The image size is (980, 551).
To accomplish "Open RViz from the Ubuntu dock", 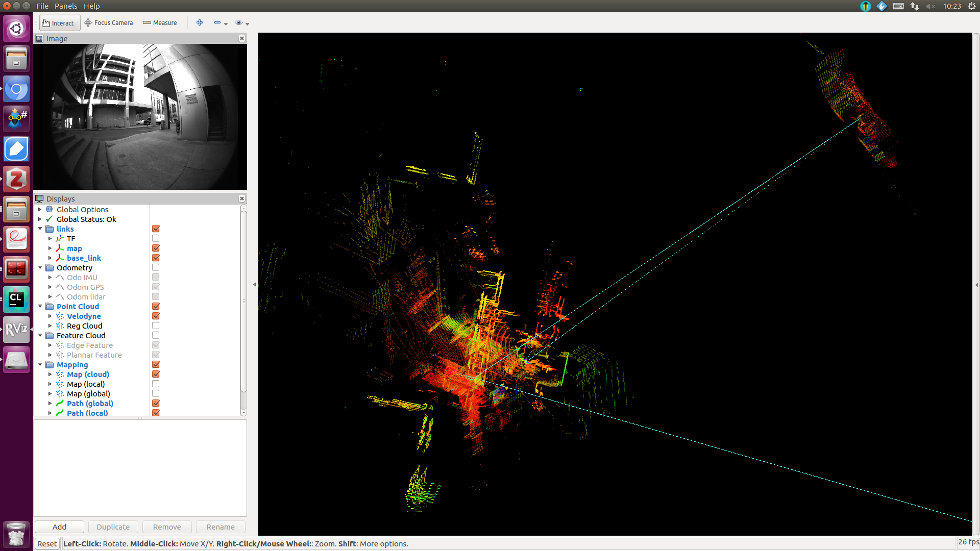I will point(16,329).
